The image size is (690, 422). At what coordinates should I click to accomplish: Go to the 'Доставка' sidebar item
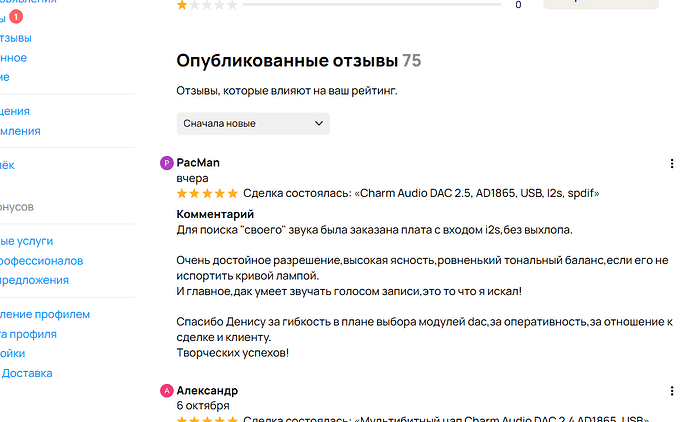[27, 373]
